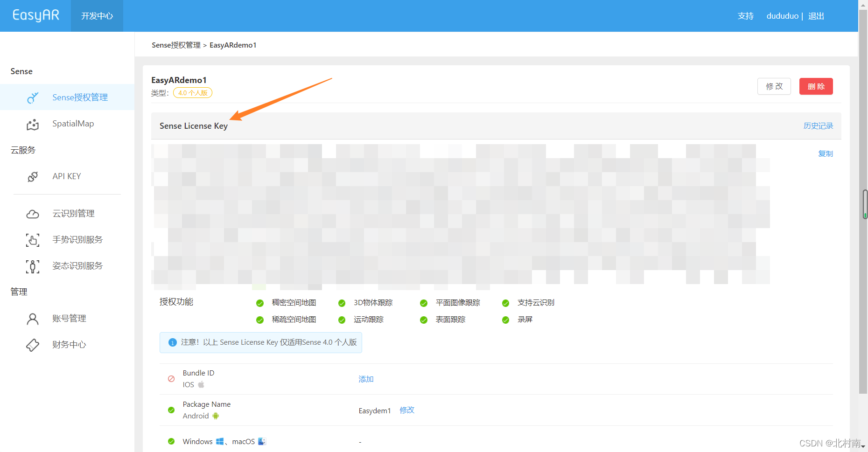Click the 4.0 个人版 type badge
Viewport: 868px width, 452px height.
click(x=193, y=93)
